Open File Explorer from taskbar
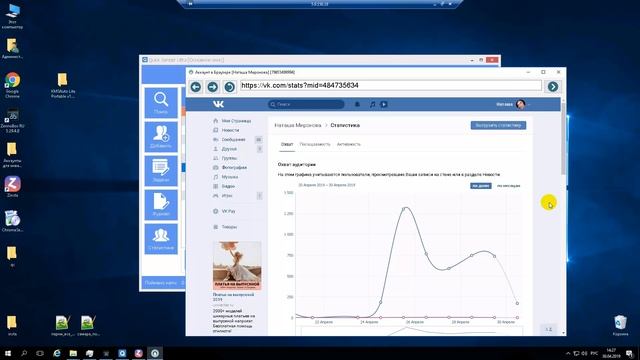Viewport: 640px width, 360px height. 73,353
